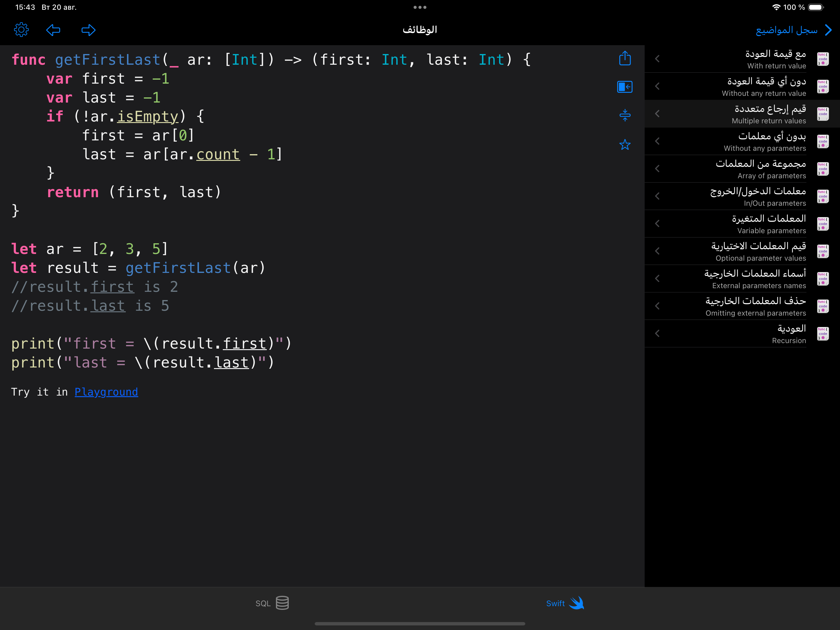
Task: Tap the 'In/Out parameters' func code icon
Action: pyautogui.click(x=823, y=196)
